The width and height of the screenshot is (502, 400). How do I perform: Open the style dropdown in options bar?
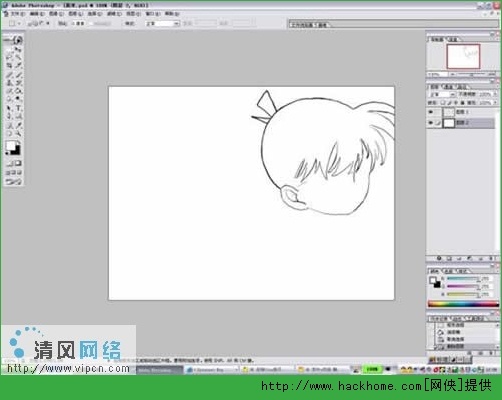163,23
